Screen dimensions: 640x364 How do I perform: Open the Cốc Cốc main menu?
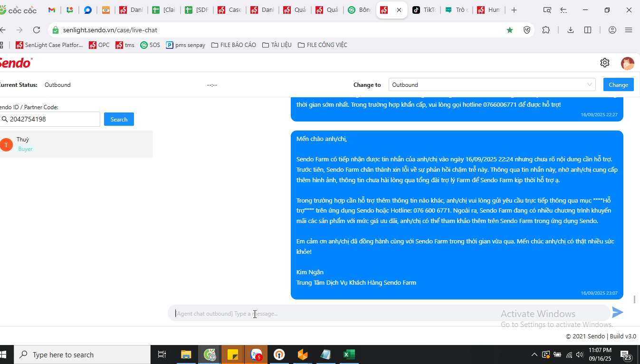(x=629, y=30)
